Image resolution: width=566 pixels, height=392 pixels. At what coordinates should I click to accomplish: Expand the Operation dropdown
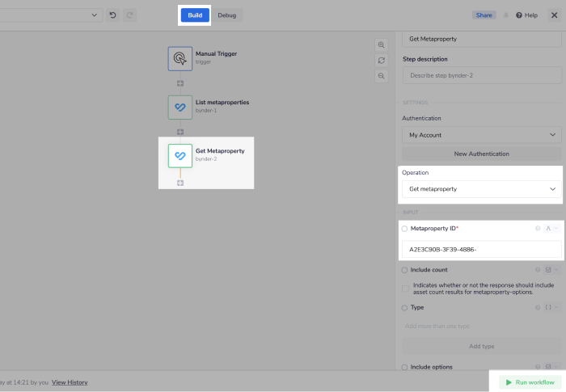(x=481, y=188)
